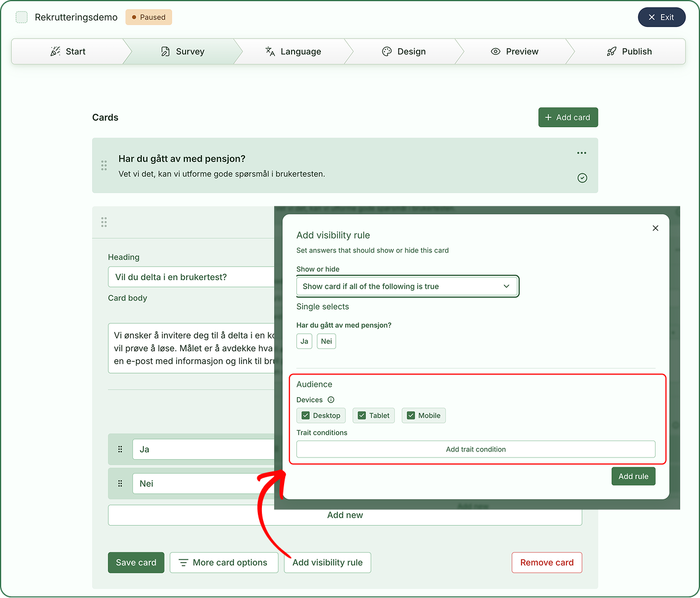
Task: Click the drag handle beside the Ja option
Action: pos(120,449)
